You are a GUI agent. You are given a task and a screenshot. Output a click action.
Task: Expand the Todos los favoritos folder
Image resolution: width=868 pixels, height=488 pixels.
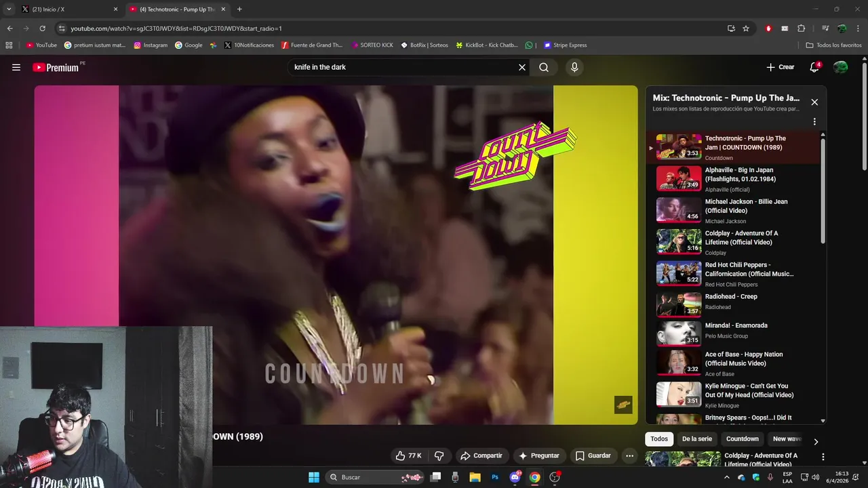[833, 45]
